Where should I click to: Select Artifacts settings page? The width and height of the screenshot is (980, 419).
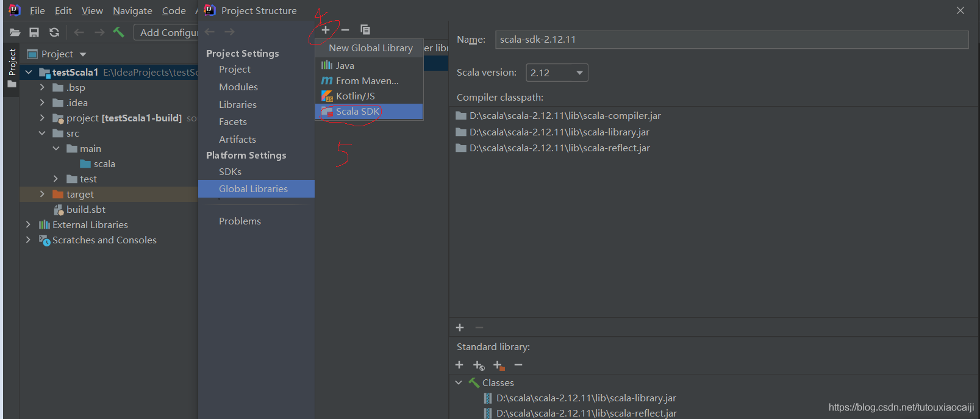coord(237,140)
